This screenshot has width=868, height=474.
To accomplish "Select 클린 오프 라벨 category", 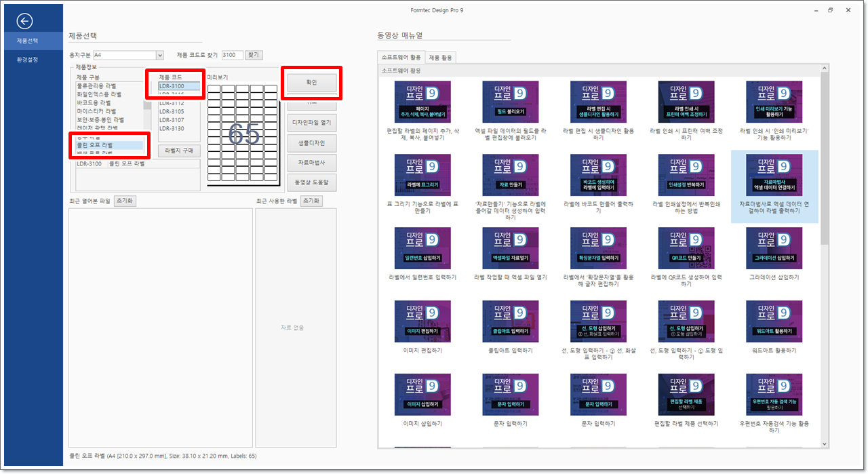I will tap(108, 145).
